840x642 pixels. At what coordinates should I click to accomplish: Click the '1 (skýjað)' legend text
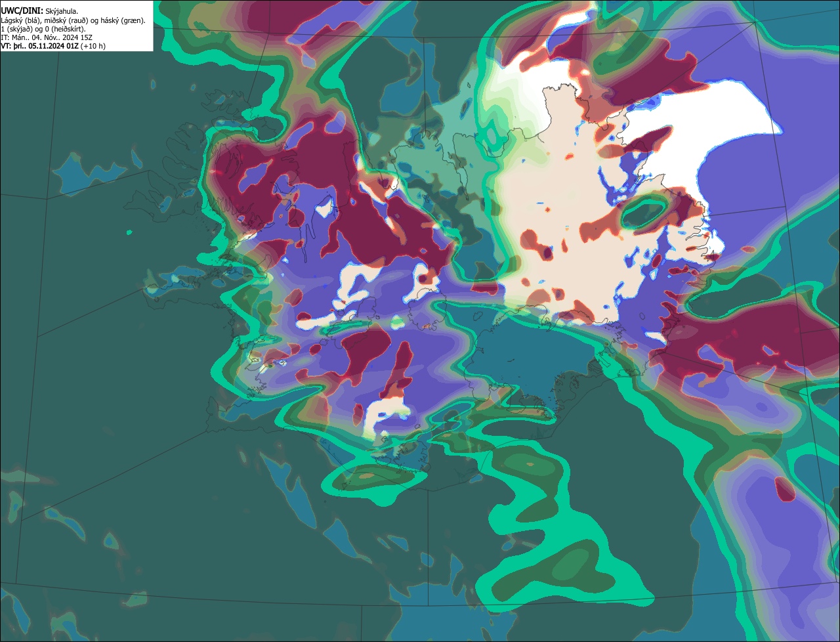tap(16, 30)
